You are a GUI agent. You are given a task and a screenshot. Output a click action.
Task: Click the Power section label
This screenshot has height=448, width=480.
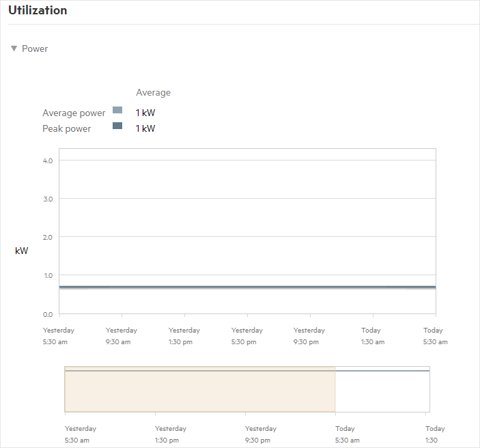click(x=35, y=48)
